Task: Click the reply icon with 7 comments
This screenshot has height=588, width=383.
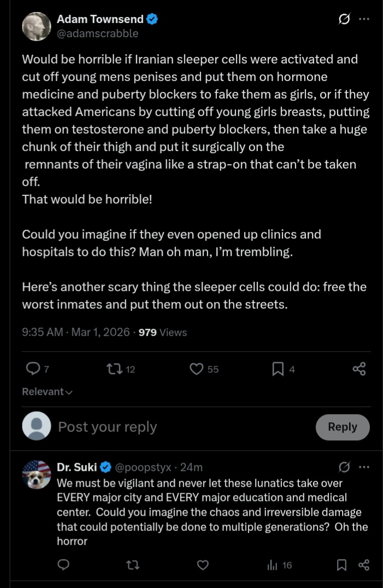Action: pyautogui.click(x=34, y=369)
